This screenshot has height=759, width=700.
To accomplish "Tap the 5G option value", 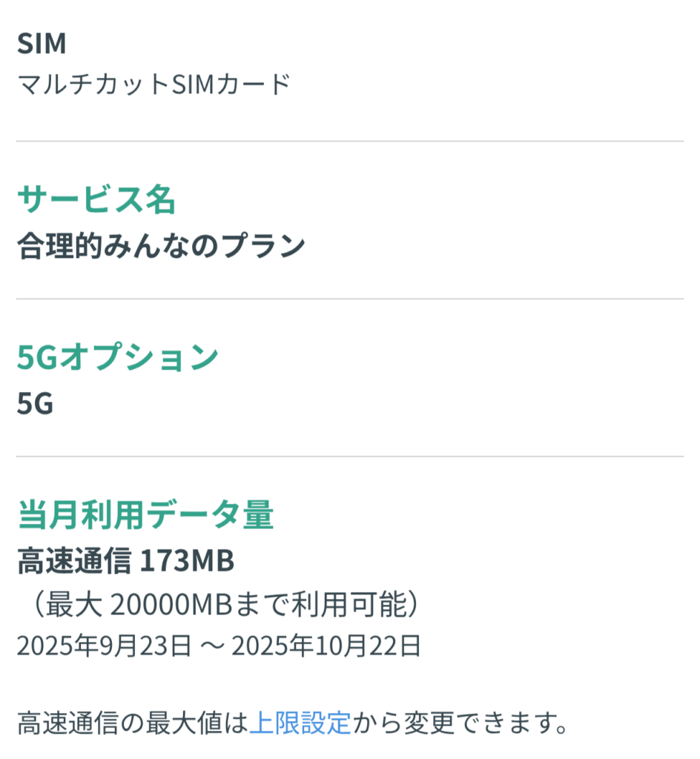I will (x=35, y=404).
